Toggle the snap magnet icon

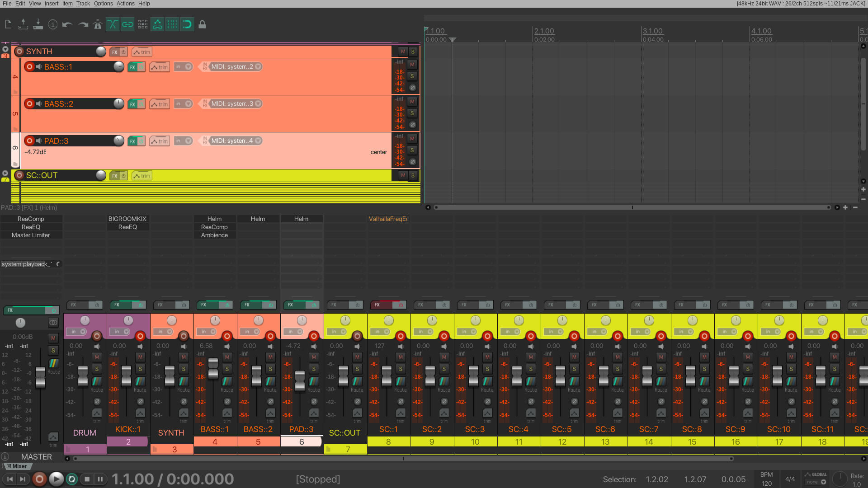(x=187, y=24)
